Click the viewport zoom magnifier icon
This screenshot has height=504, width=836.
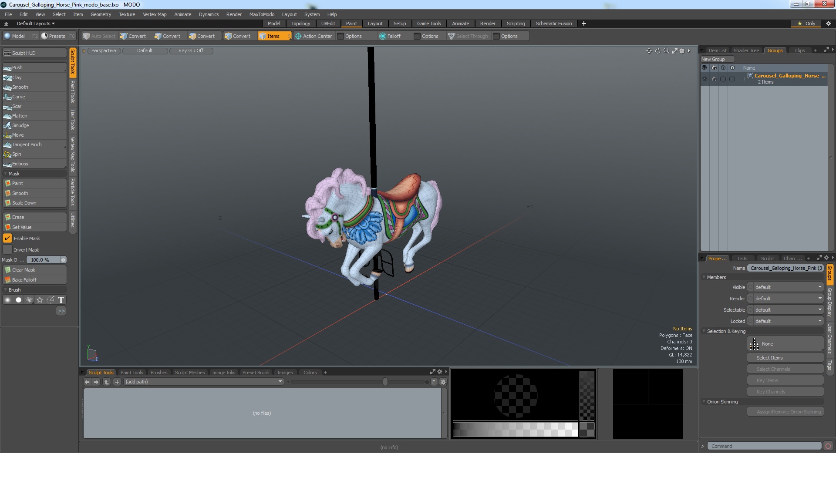click(666, 51)
